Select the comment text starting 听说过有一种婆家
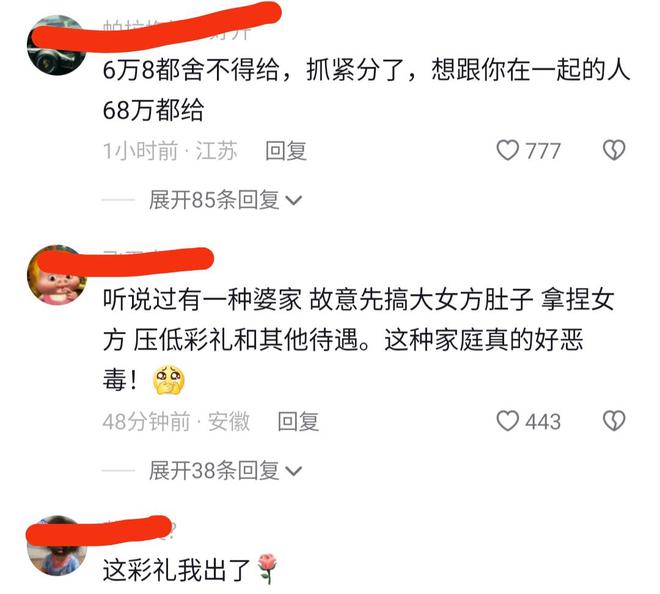 tap(359, 339)
